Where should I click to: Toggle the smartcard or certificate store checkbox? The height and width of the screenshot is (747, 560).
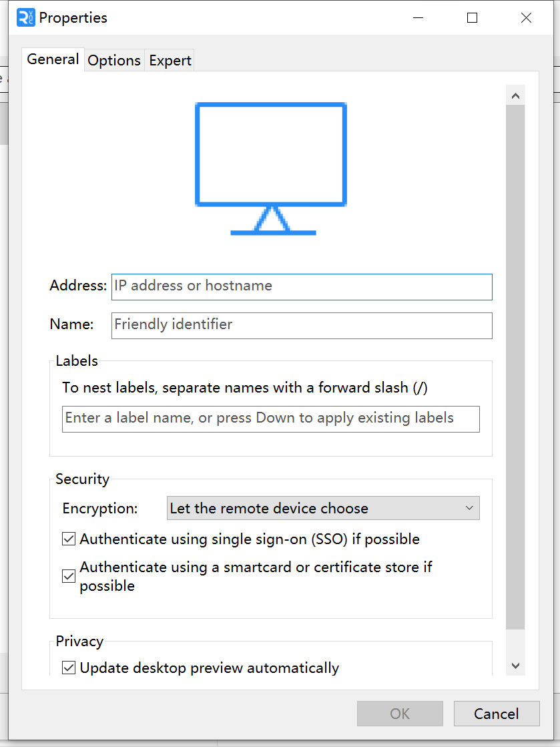tap(69, 576)
